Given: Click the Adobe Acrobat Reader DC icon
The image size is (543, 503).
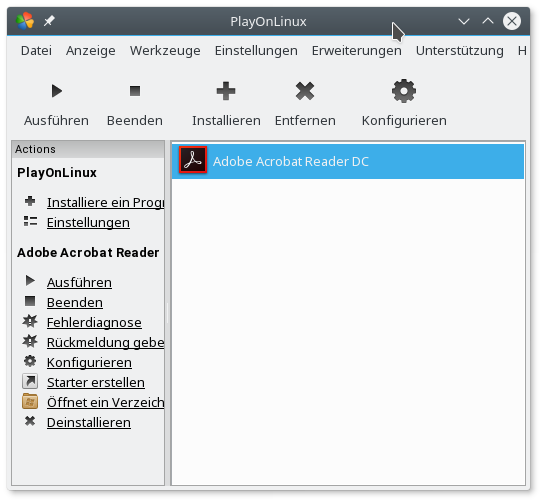Looking at the screenshot, I should [x=193, y=160].
